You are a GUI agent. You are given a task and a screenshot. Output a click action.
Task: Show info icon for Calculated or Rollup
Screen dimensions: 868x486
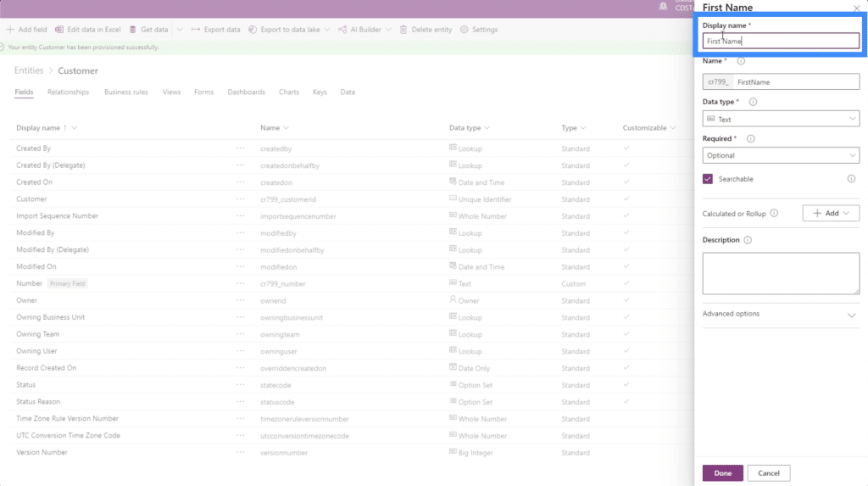tap(774, 214)
